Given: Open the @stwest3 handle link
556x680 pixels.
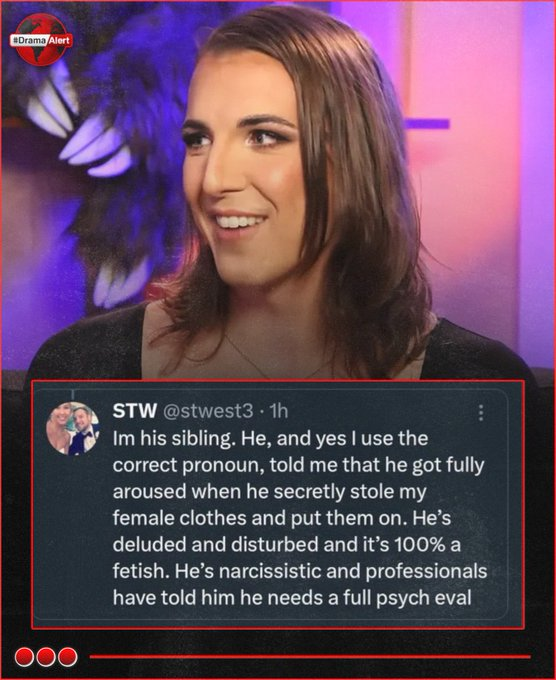Looking at the screenshot, I should coord(208,411).
